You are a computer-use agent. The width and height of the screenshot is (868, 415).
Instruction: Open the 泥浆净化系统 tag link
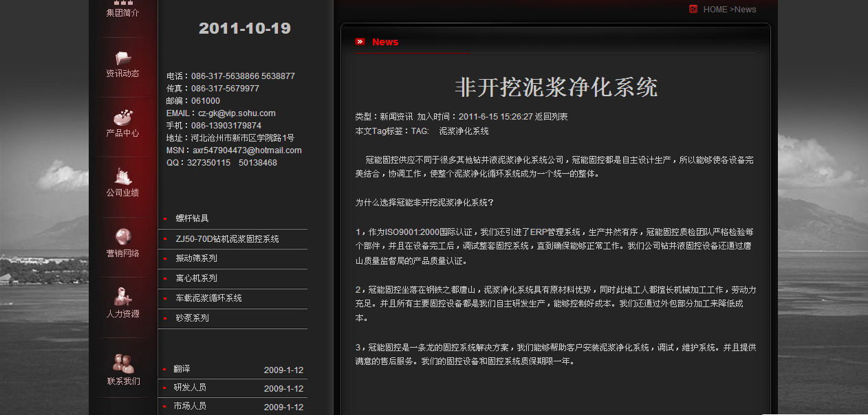(x=464, y=131)
